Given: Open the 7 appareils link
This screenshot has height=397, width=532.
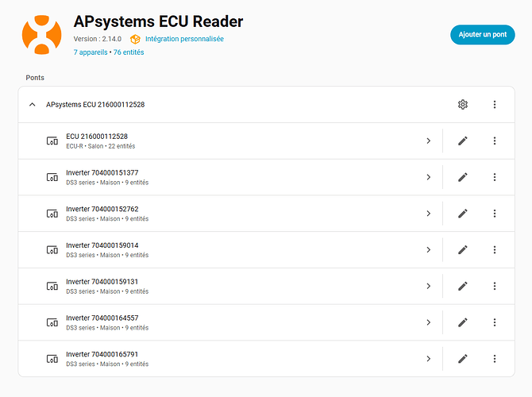Looking at the screenshot, I should (x=91, y=52).
